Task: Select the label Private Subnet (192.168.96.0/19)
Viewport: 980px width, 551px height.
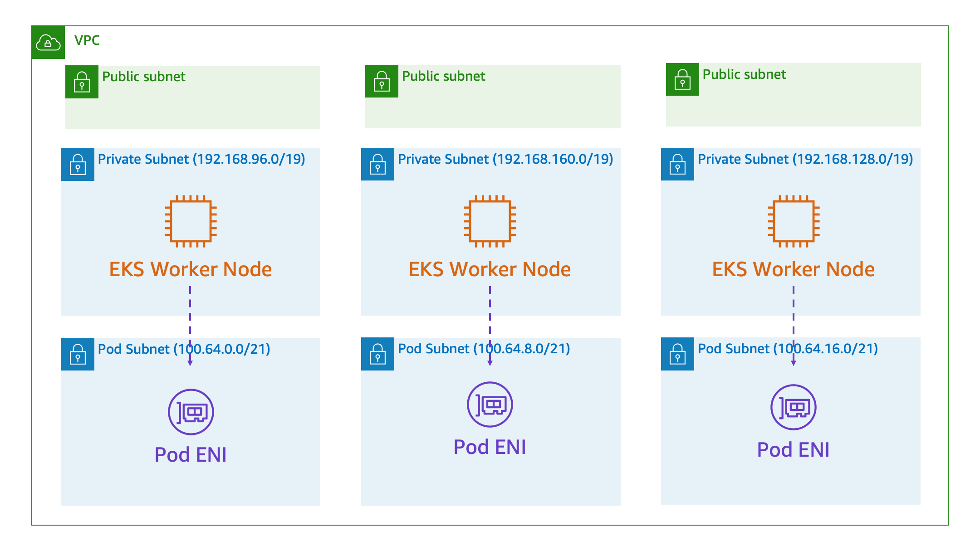Action: click(x=201, y=159)
